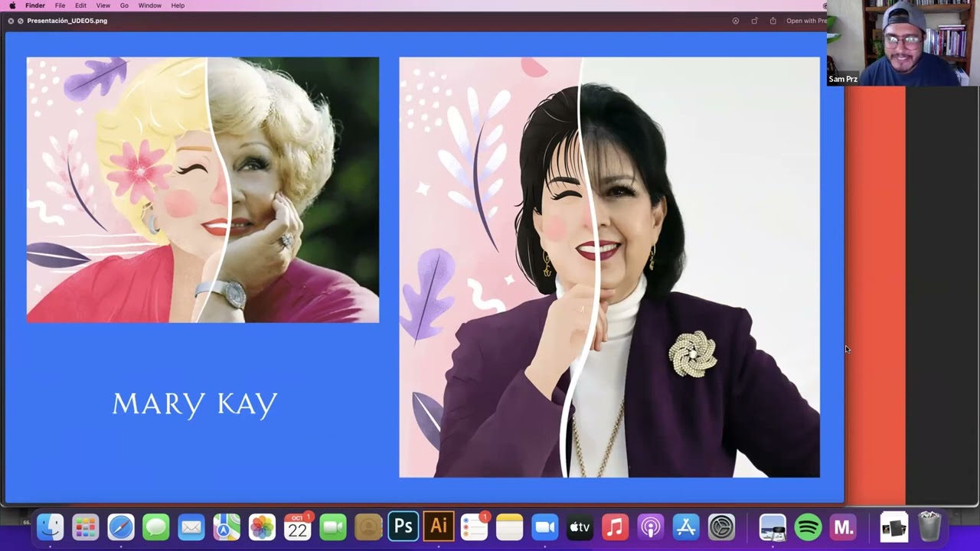Click the Share icon in Quick Look
The height and width of the screenshot is (551, 980).
click(x=773, y=21)
